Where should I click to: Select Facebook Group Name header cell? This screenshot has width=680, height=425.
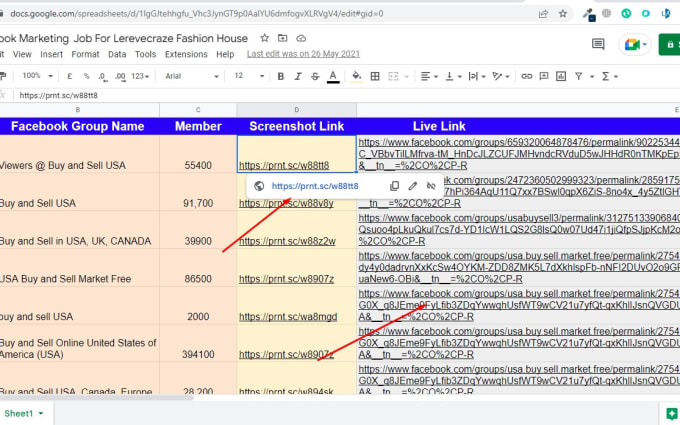click(x=80, y=126)
